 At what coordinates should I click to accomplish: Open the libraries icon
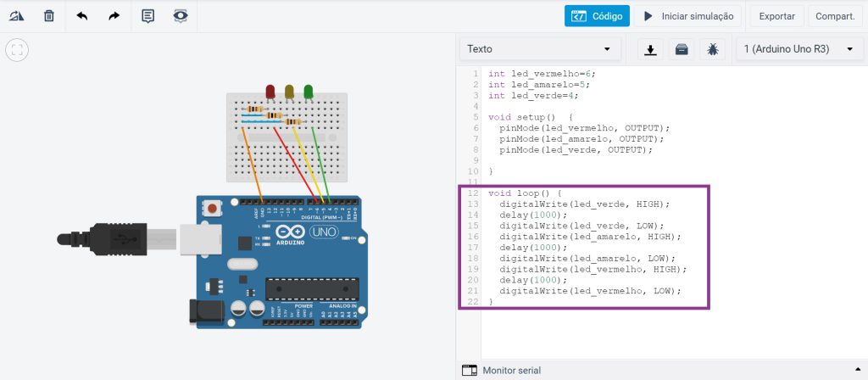(682, 49)
